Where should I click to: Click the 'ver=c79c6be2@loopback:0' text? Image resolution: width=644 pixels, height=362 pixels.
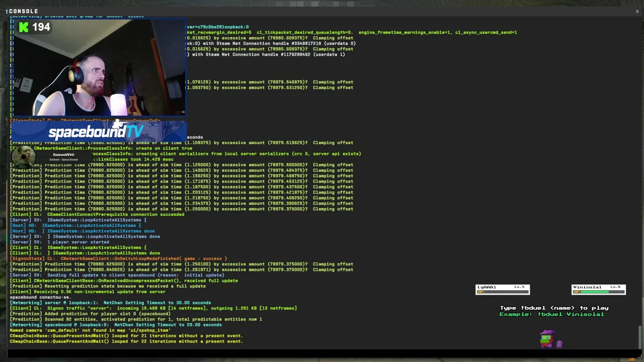tap(218, 27)
